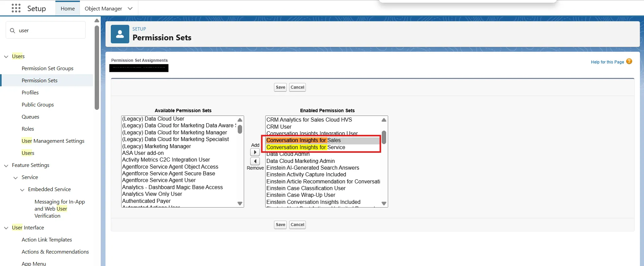The height and width of the screenshot is (266, 644).
Task: Collapse the User Interface tree section
Action: pyautogui.click(x=6, y=228)
